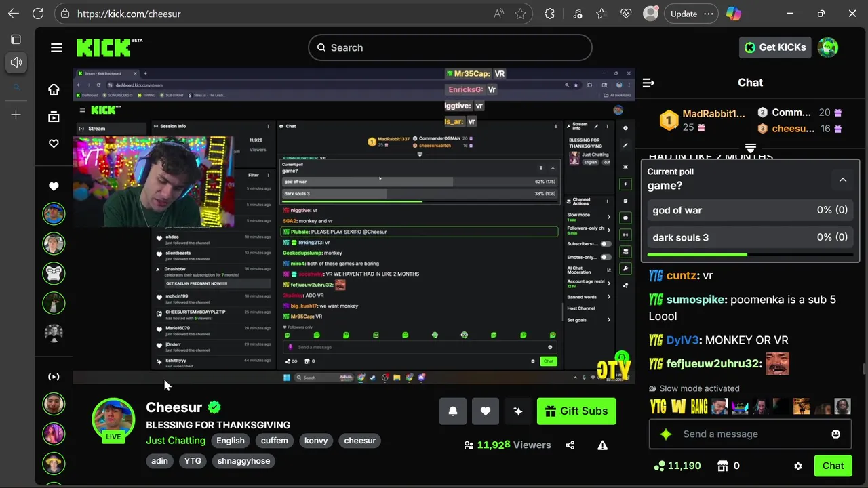Focus the Kick Search field
The image size is (868, 488).
tap(450, 47)
